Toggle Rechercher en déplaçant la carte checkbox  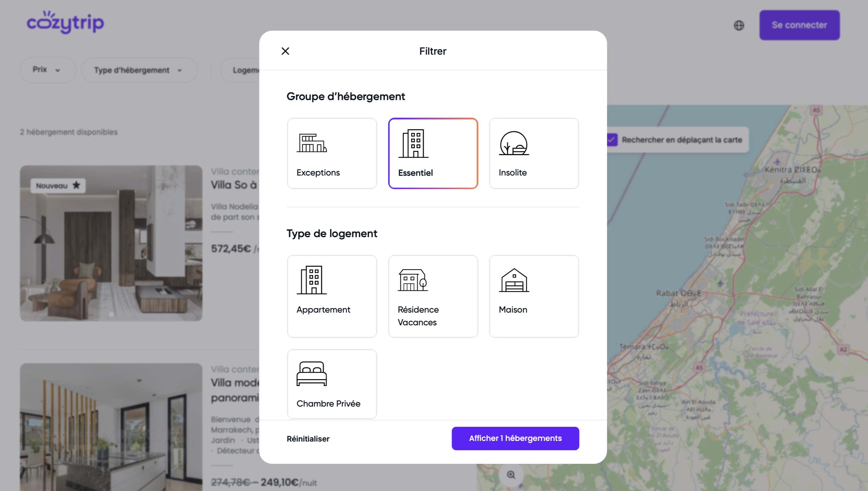[x=612, y=140]
